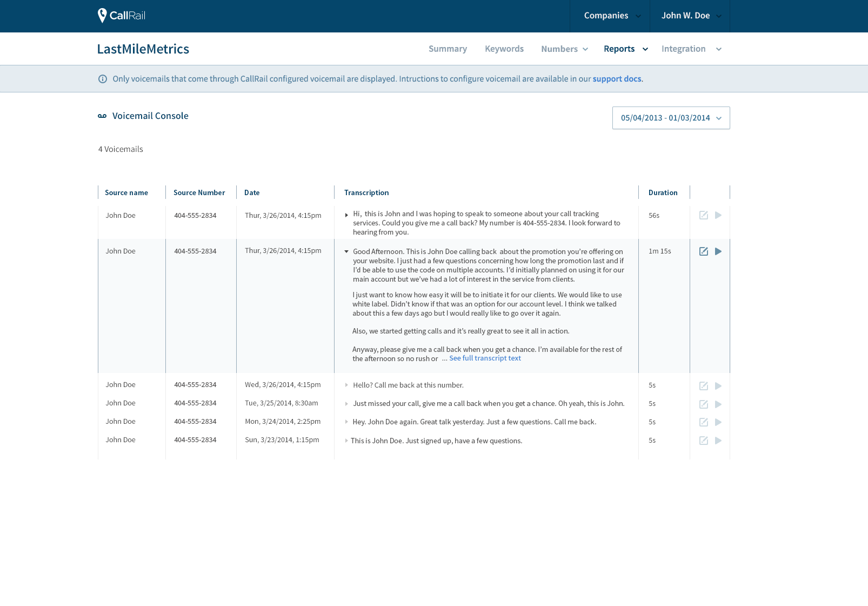Open John W. Doe account menu
Screen dimensions: 868x606
click(691, 16)
